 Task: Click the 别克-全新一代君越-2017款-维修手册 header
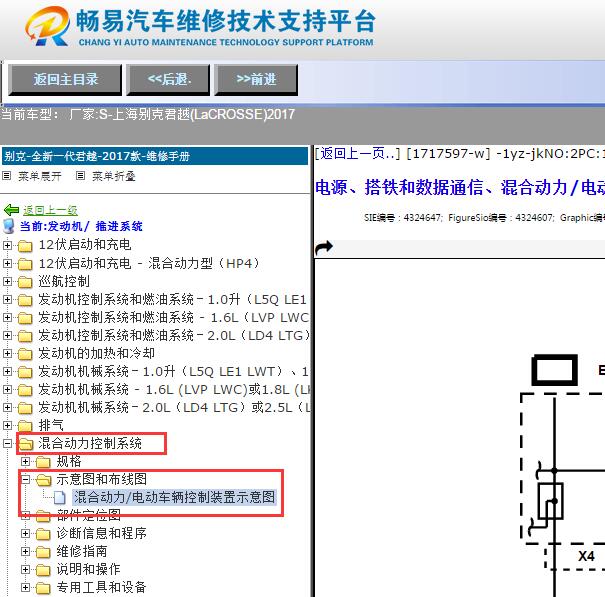click(155, 156)
